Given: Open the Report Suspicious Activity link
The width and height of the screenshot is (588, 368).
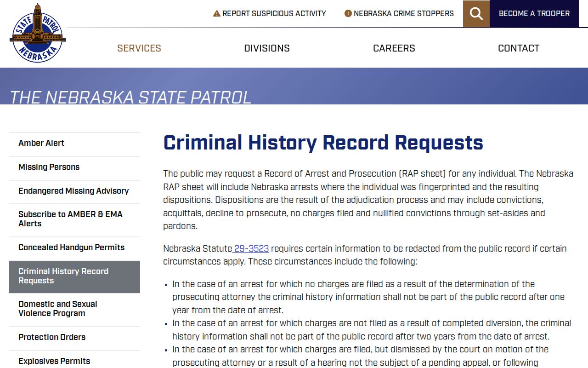Looking at the screenshot, I should 270,14.
